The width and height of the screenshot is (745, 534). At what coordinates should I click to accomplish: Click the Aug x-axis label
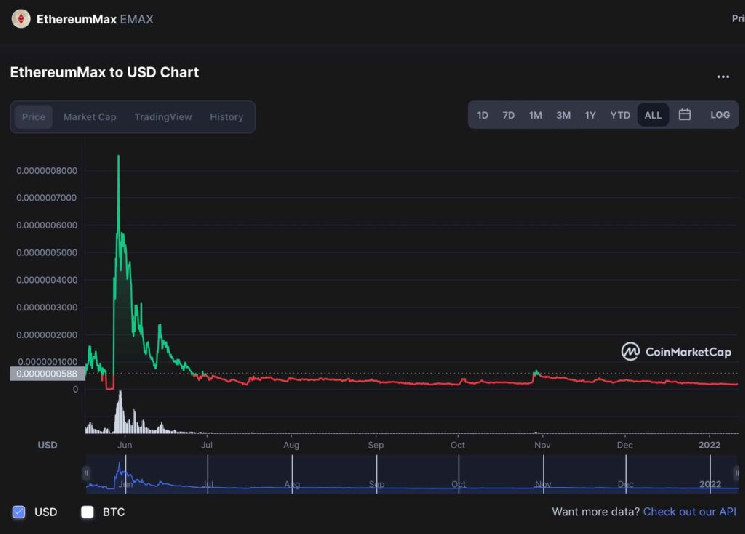[x=291, y=445]
